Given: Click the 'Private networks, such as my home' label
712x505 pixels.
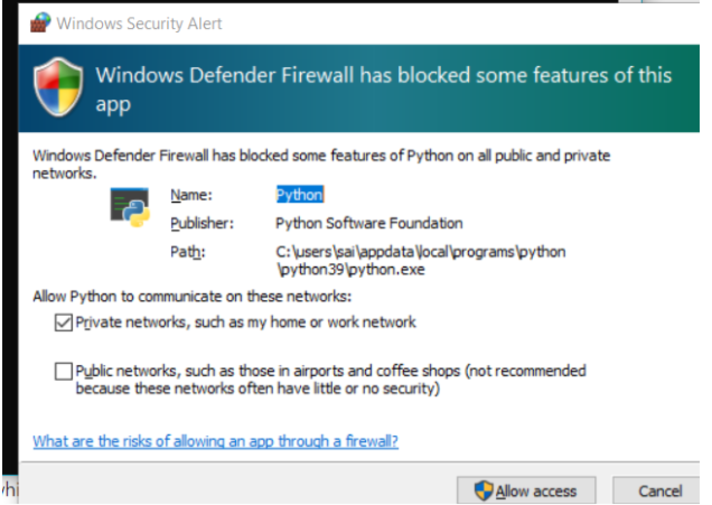Looking at the screenshot, I should [x=246, y=323].
